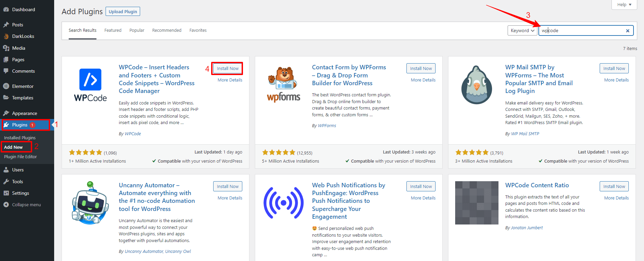The width and height of the screenshot is (644, 261).
Task: Open the Uncanny Automator title link
Action: (x=157, y=197)
